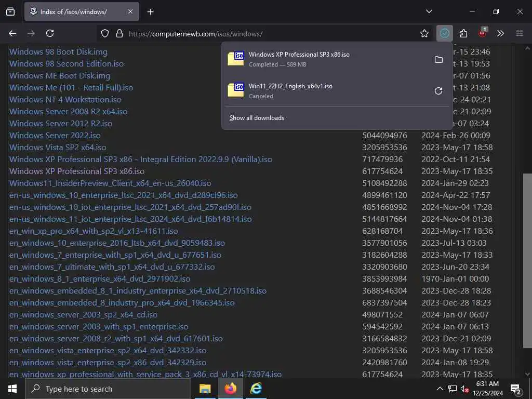Reload the current page
532x399 pixels.
[x=50, y=33]
